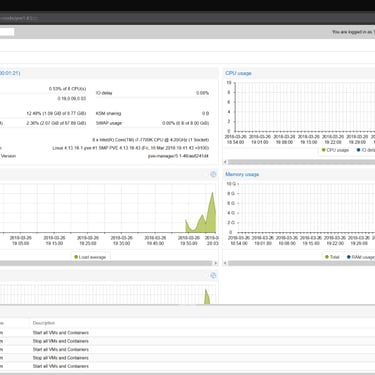Click the load average peak in the chart

tap(213, 193)
